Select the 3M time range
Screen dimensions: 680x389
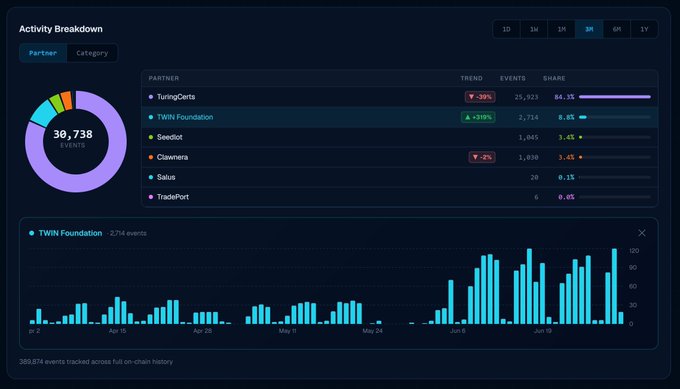pyautogui.click(x=589, y=29)
